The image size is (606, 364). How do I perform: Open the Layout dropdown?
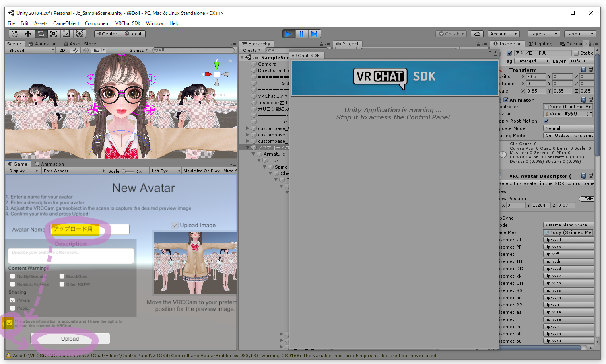[579, 34]
